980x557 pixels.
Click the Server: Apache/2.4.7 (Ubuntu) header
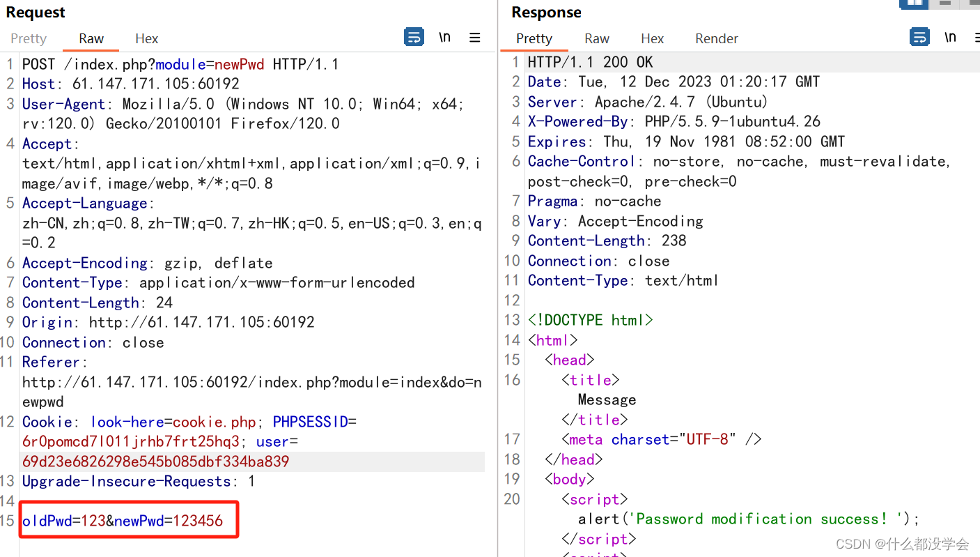tap(648, 102)
